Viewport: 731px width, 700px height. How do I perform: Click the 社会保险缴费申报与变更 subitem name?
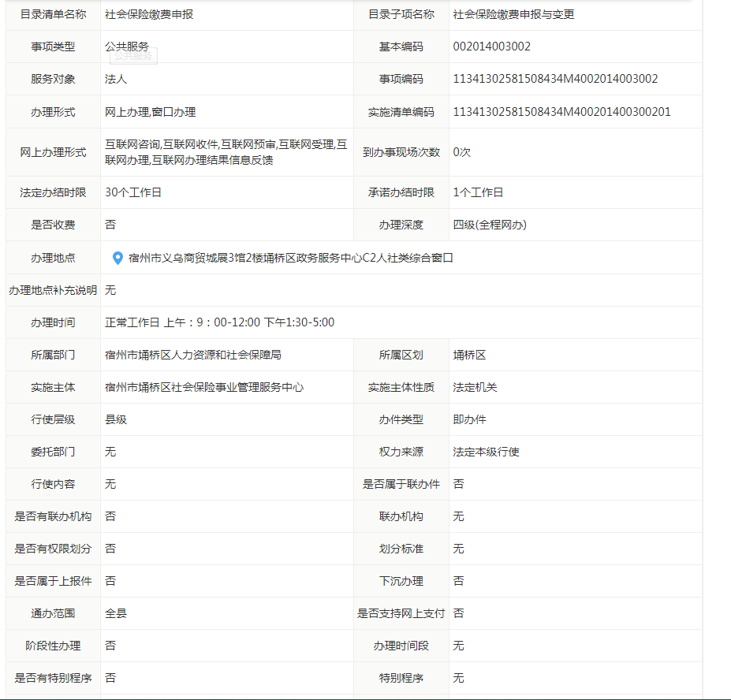pos(513,14)
